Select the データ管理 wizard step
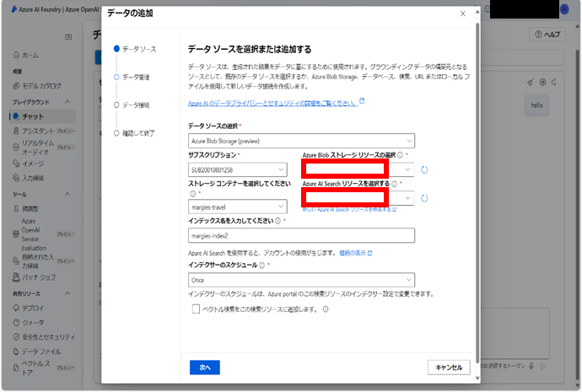Viewport: 582px width, 392px height. click(132, 78)
